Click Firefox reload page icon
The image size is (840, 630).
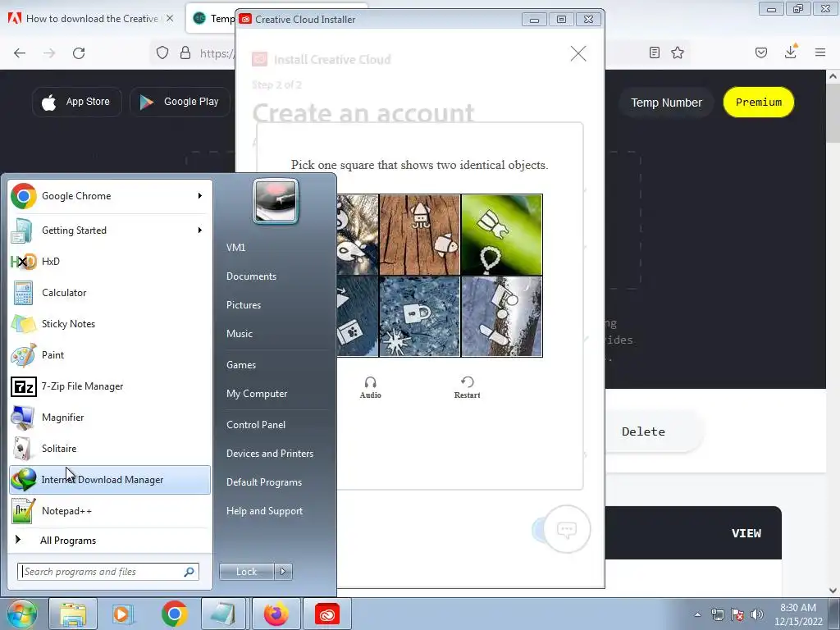79,52
